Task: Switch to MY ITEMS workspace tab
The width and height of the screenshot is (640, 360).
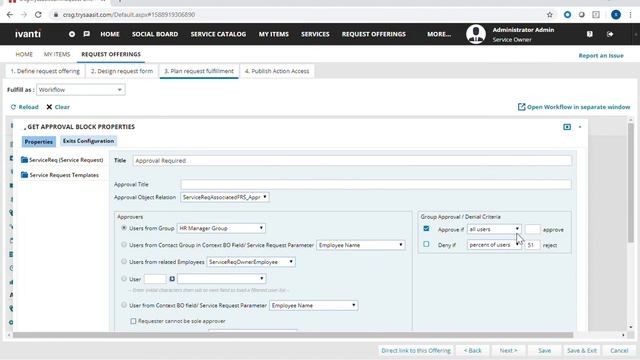Action: [x=57, y=54]
